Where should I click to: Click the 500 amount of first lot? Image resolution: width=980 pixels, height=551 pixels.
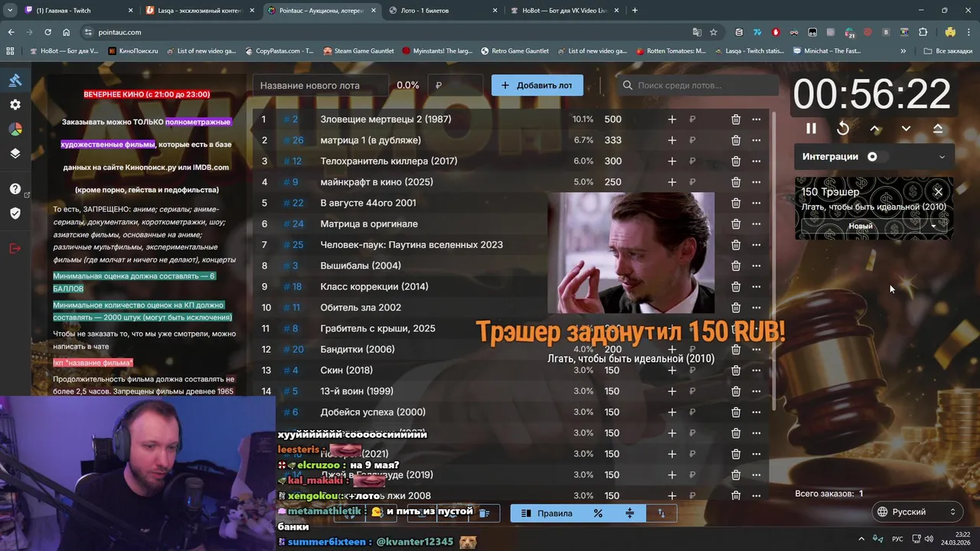612,119
